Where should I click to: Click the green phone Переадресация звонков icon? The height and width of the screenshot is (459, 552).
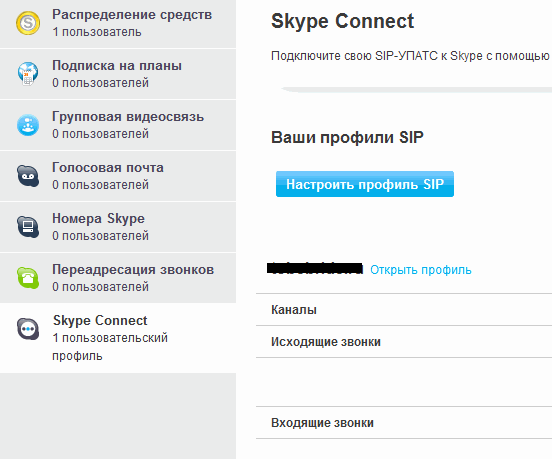click(28, 278)
